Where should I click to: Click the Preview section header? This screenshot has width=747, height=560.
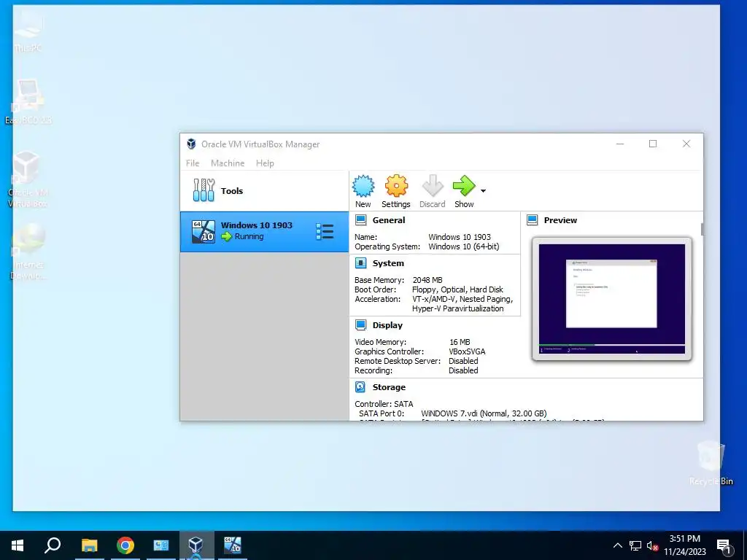(560, 220)
